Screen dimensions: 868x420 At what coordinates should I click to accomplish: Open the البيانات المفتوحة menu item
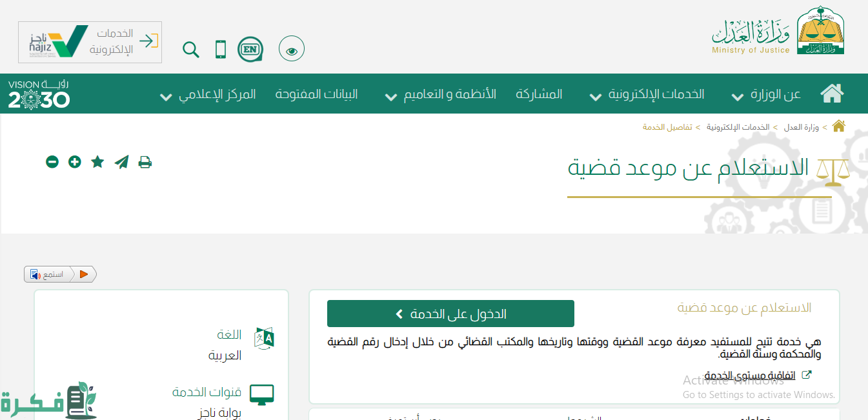[316, 94]
